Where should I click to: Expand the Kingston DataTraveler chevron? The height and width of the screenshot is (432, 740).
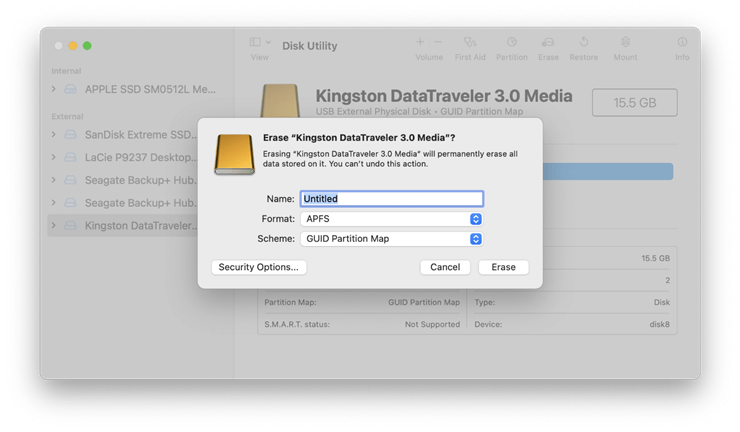(x=54, y=226)
